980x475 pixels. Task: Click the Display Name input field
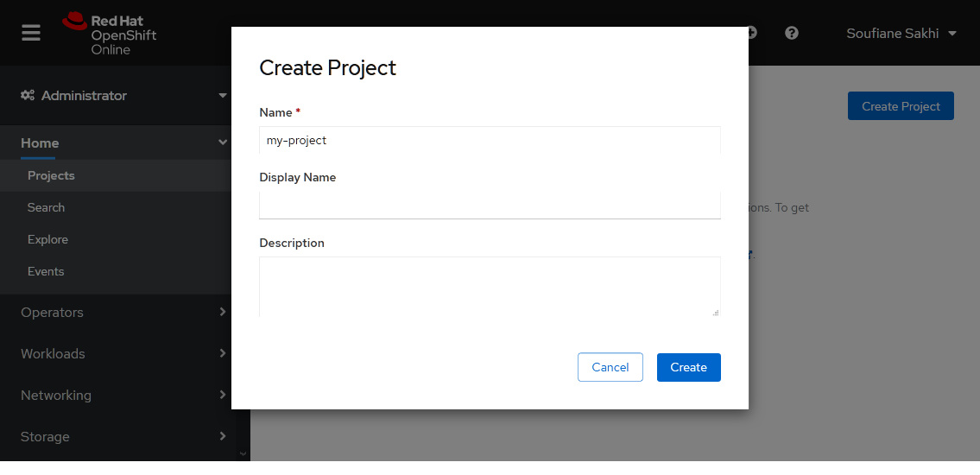point(490,205)
